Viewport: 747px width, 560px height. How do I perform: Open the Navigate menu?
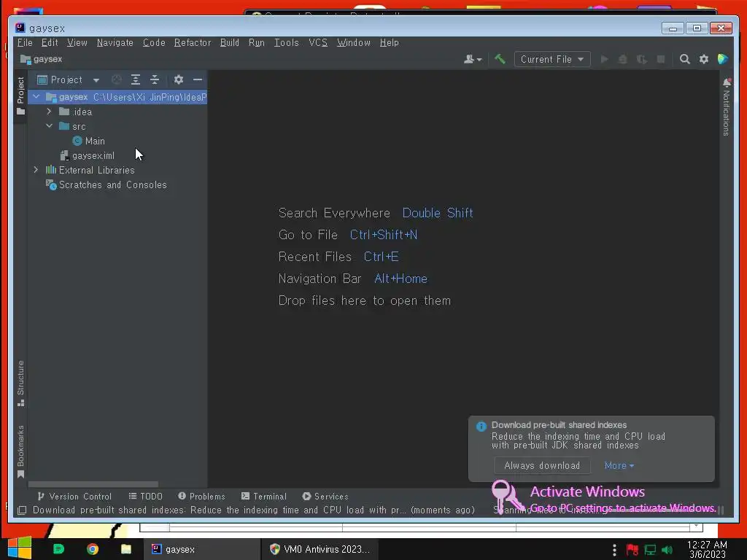coord(115,42)
